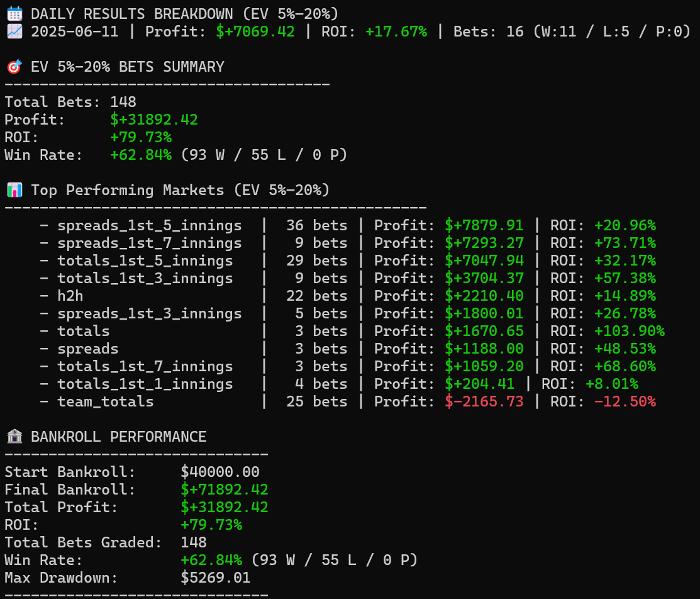Click the text 'Bets: 16 (W:11 / L:5 / P:0)'
The image size is (700, 599).
(x=572, y=31)
